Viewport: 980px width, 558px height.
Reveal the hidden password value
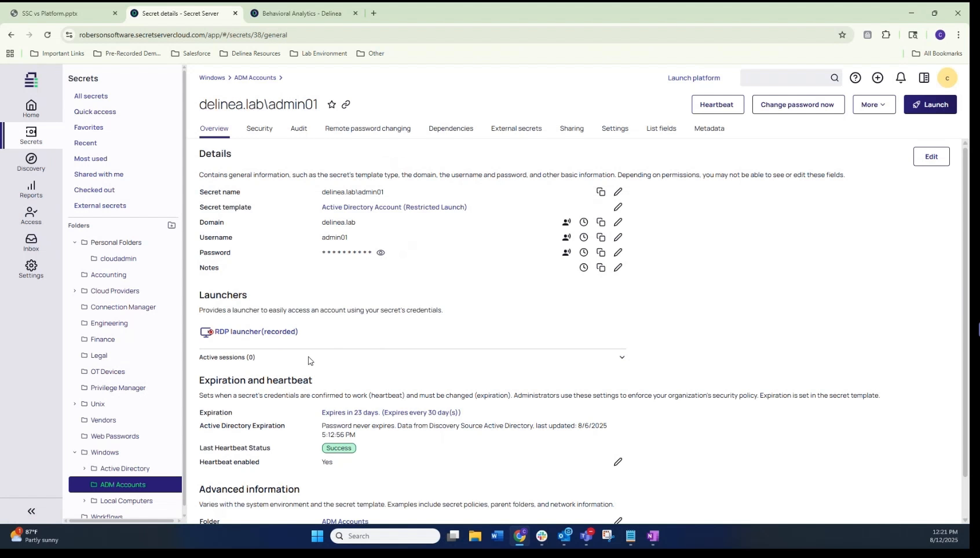[381, 252]
